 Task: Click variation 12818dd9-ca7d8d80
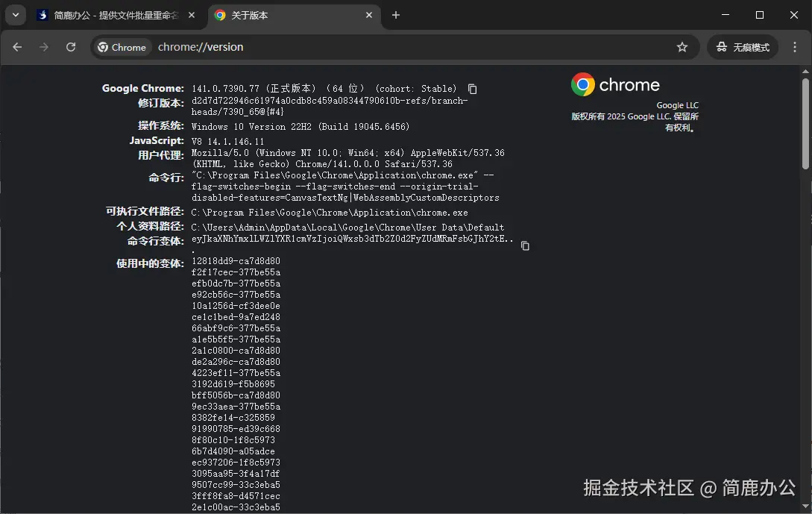(236, 261)
